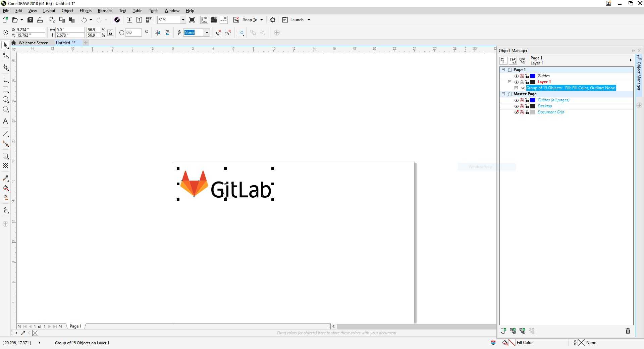Toggle visibility eye of Document Grid layer
The height and width of the screenshot is (349, 644).
click(517, 112)
